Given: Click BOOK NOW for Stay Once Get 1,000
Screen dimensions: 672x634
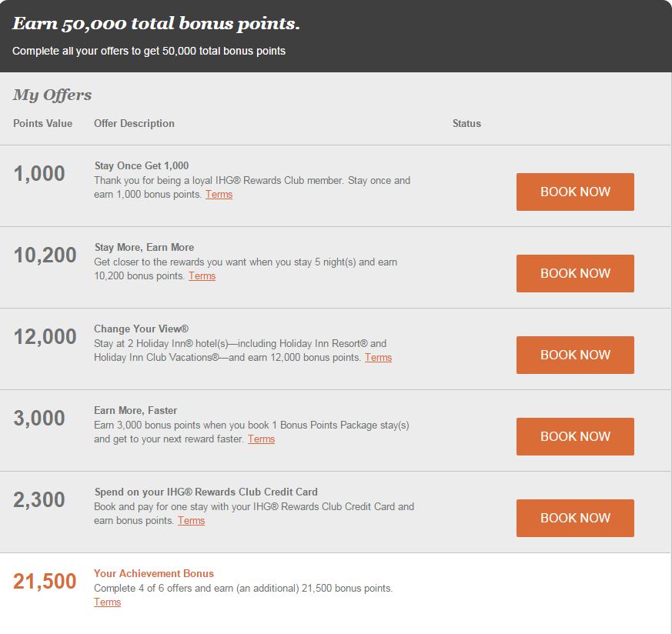Looking at the screenshot, I should (x=575, y=192).
